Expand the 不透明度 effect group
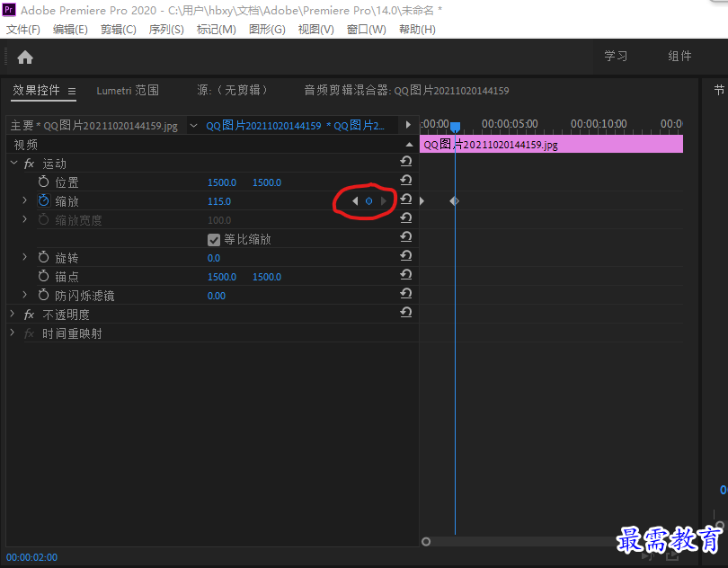 [13, 314]
